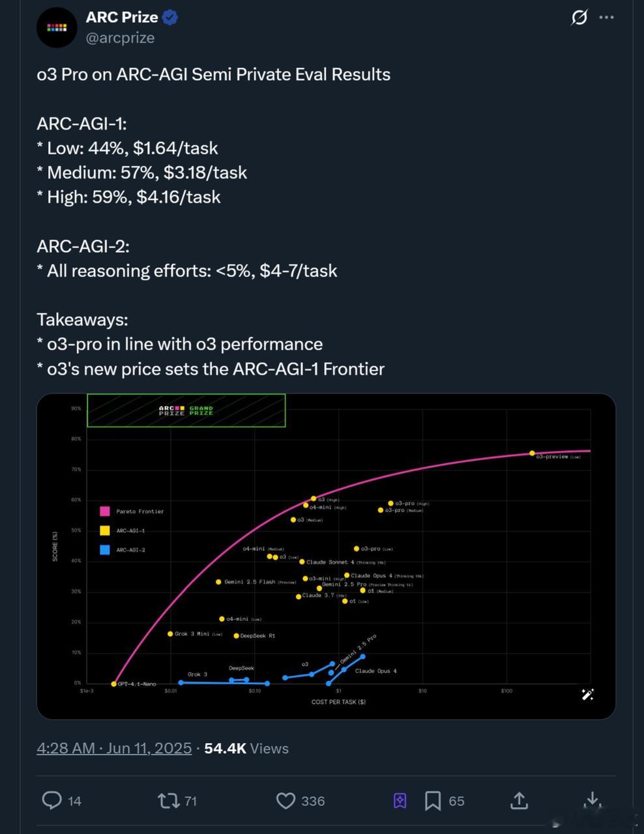Click the o3-preview data point
This screenshot has width=644, height=834.
(532, 453)
